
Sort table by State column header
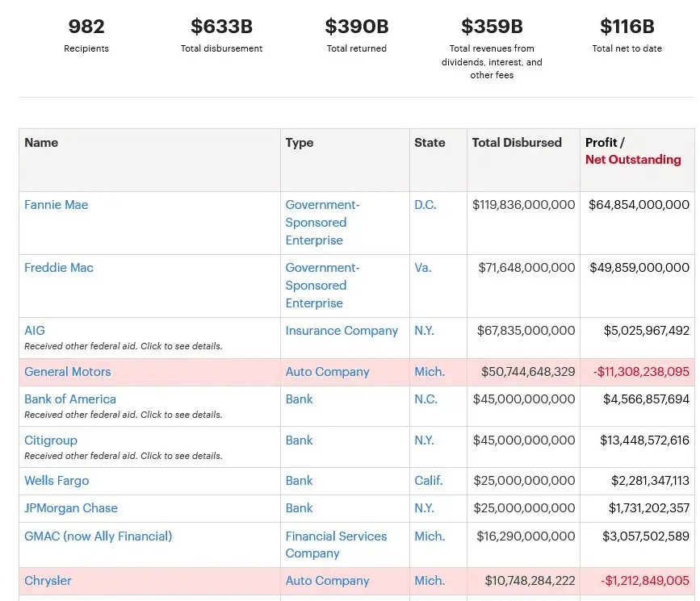coord(430,143)
